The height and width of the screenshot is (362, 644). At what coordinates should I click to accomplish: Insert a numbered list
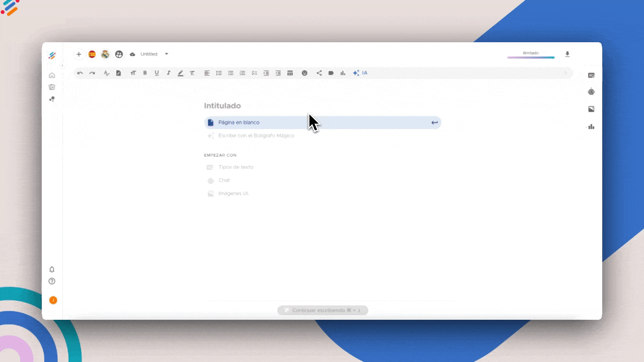(x=243, y=73)
